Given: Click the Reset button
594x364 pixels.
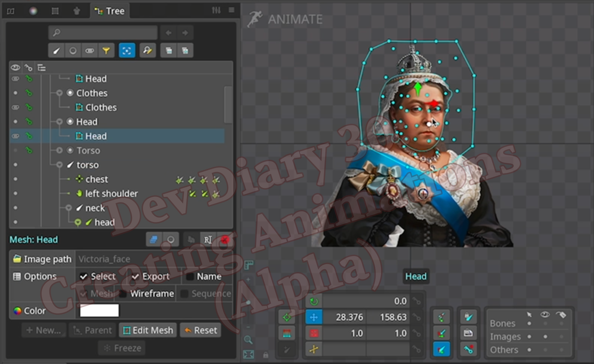Looking at the screenshot, I should pyautogui.click(x=201, y=330).
